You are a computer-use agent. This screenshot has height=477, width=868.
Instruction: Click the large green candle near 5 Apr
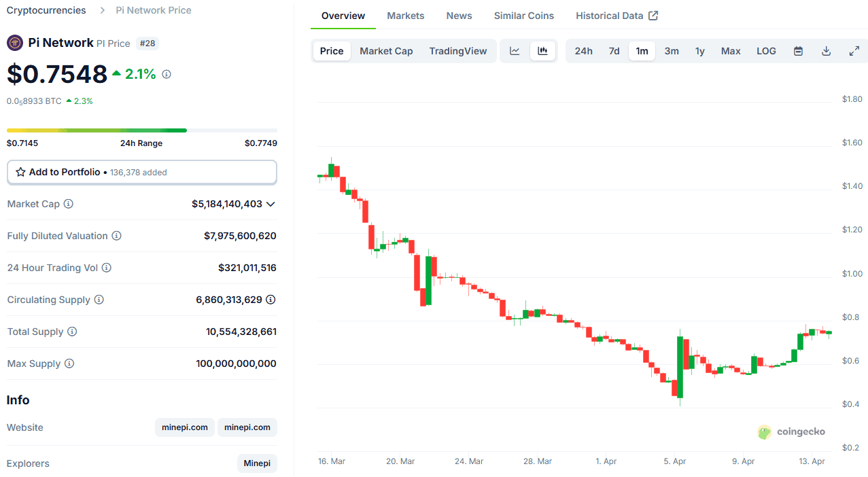point(680,367)
